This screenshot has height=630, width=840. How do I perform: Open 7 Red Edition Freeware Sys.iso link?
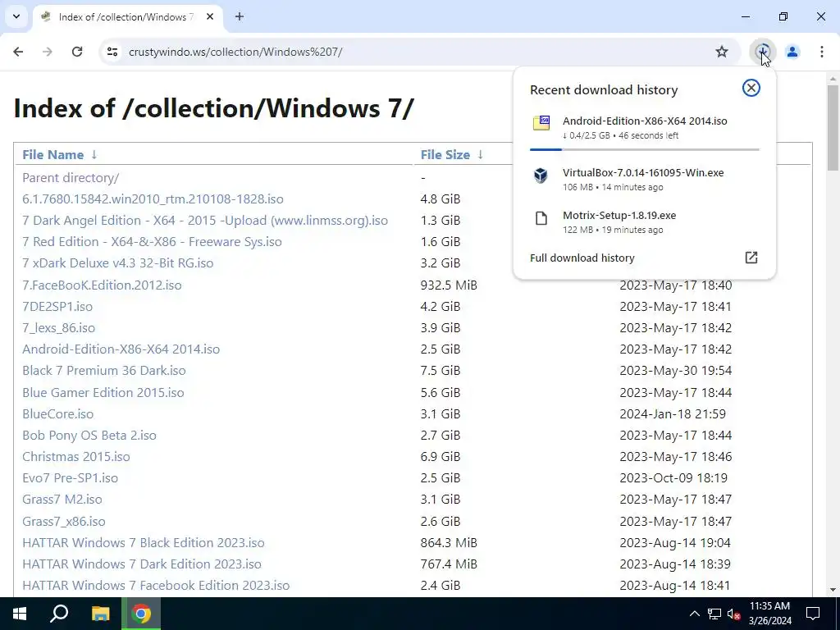[x=152, y=242]
